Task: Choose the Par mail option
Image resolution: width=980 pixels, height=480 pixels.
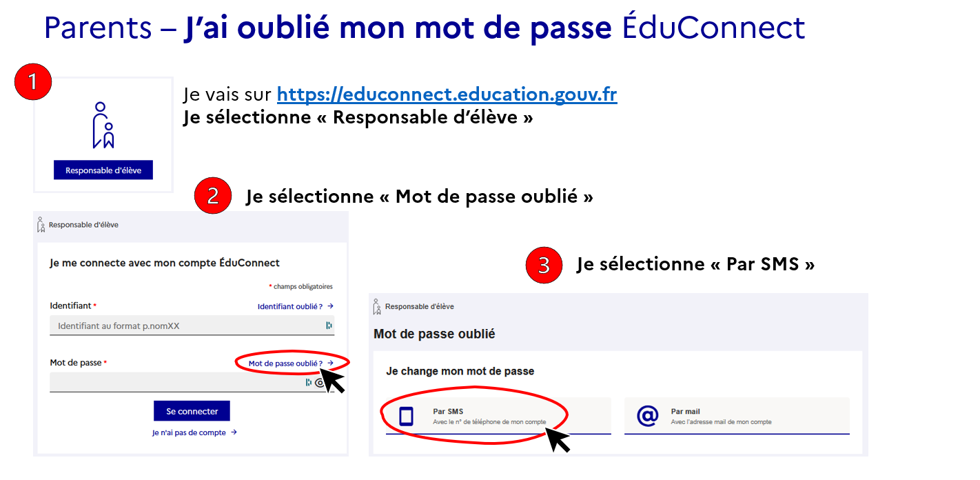Action: coord(736,417)
